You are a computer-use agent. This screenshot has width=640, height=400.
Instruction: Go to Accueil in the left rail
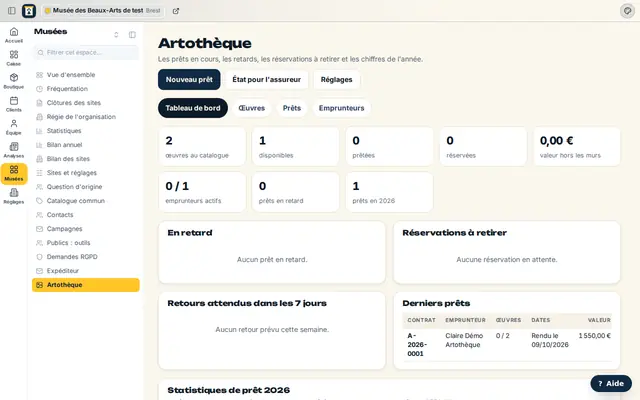click(x=14, y=35)
